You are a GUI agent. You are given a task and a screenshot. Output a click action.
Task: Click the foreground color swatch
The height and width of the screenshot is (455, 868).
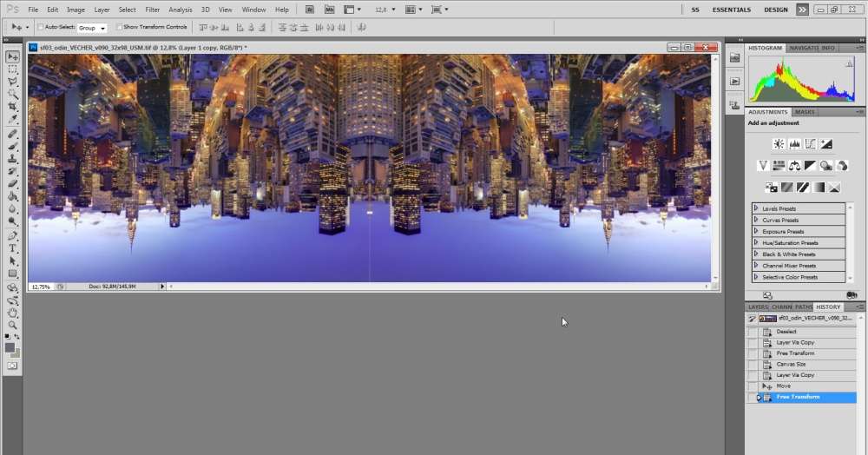click(10, 347)
